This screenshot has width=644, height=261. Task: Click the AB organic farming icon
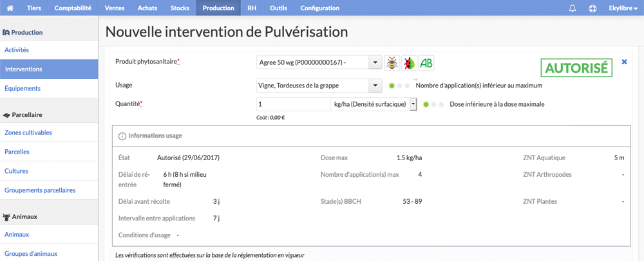[x=426, y=63]
